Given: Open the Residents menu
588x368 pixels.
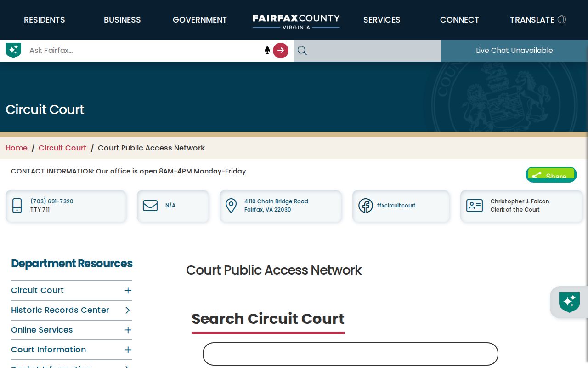Looking at the screenshot, I should 45,20.
